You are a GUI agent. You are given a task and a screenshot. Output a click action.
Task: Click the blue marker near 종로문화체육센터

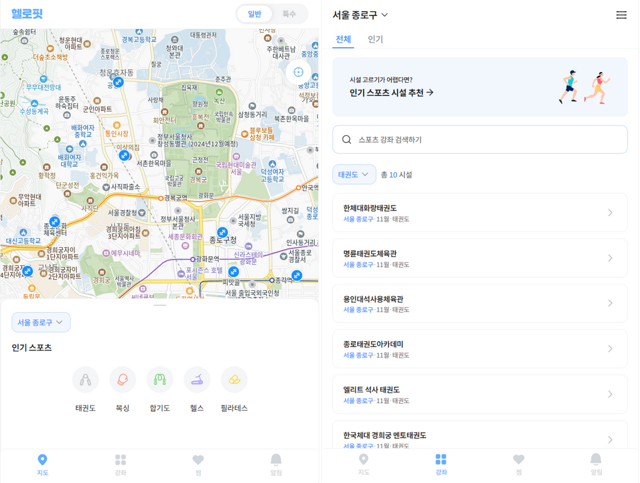[x=54, y=221]
